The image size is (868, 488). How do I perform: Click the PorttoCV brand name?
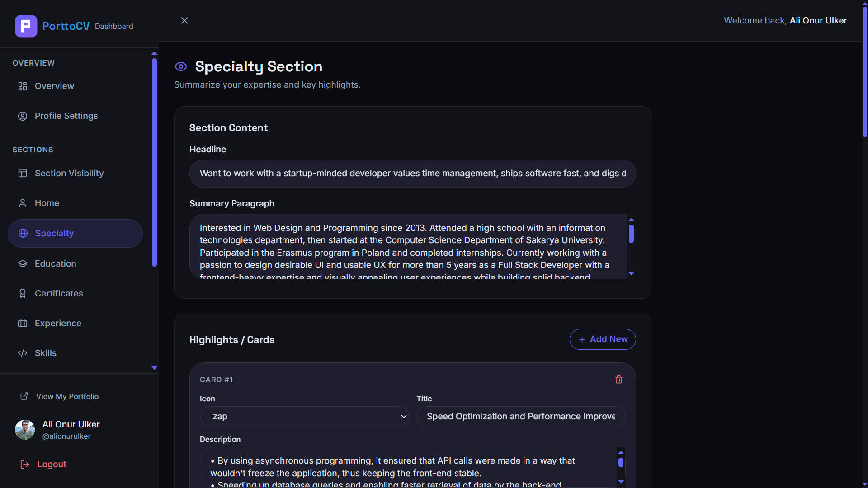tap(66, 26)
